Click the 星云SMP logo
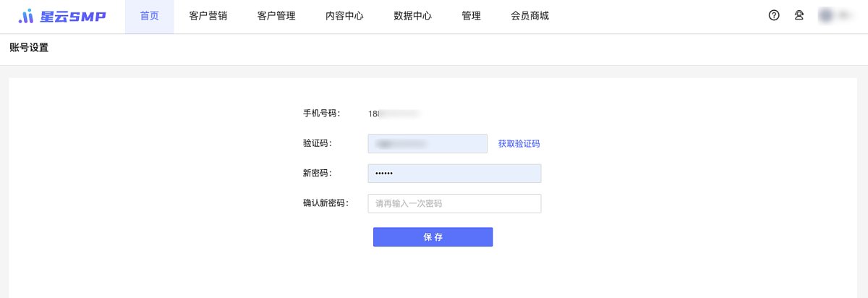The height and width of the screenshot is (298, 868). click(x=63, y=16)
